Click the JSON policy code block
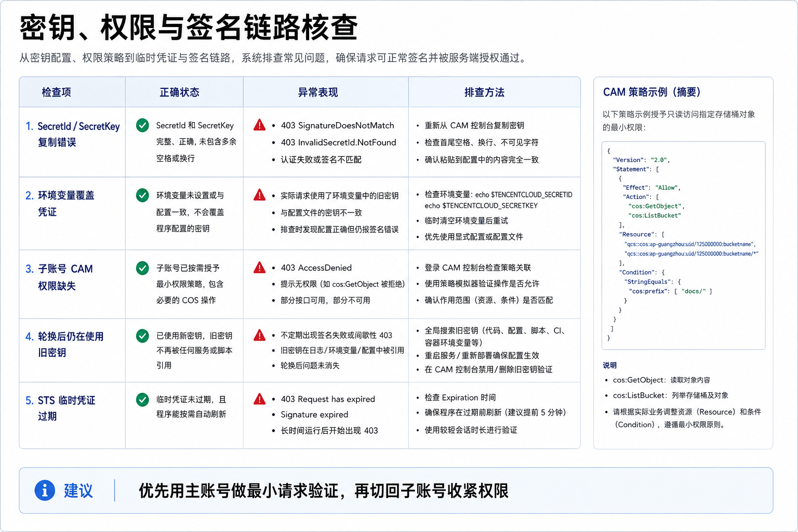The height and width of the screenshot is (532, 798). tap(683, 245)
